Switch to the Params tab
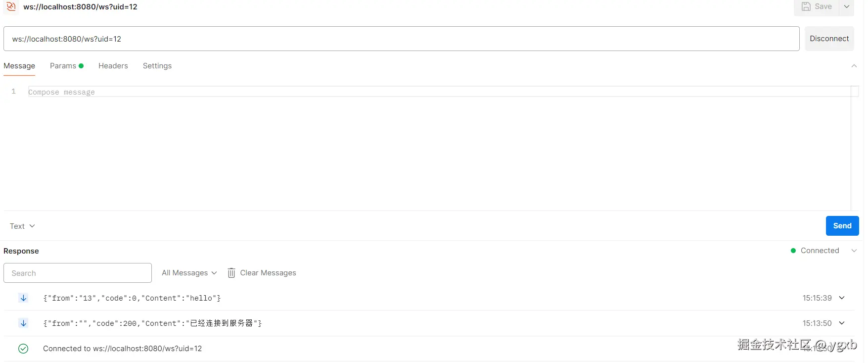868x363 pixels. [63, 66]
